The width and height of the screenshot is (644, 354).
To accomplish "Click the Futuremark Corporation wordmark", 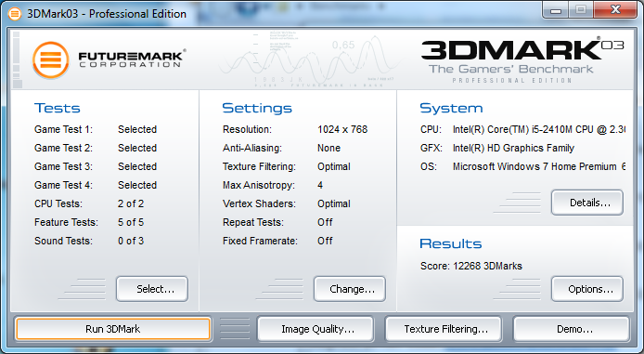I will (x=132, y=59).
